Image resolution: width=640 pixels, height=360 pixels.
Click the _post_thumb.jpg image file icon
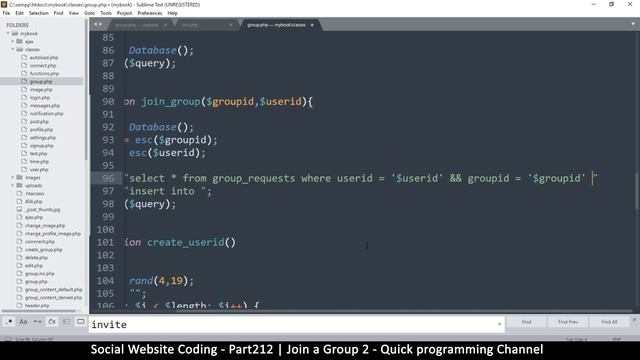click(19, 209)
